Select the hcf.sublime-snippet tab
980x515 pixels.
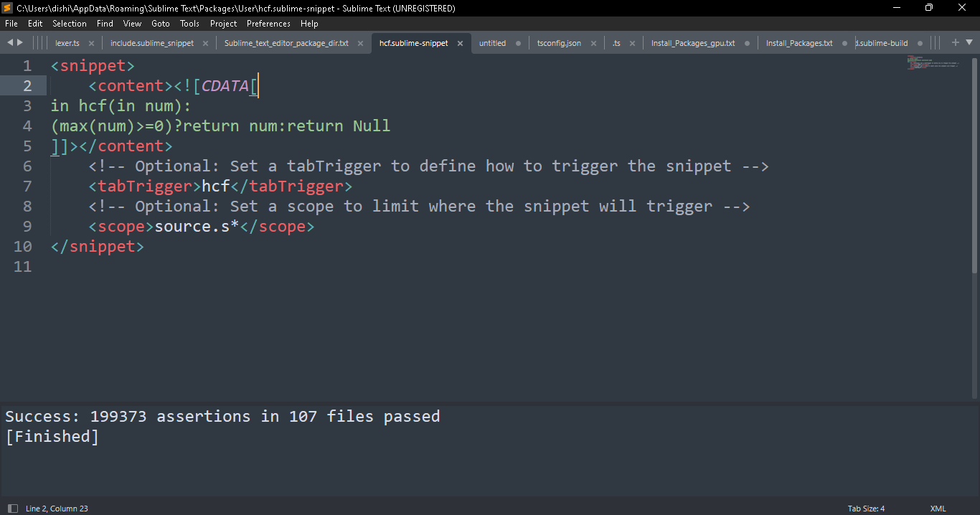click(414, 43)
